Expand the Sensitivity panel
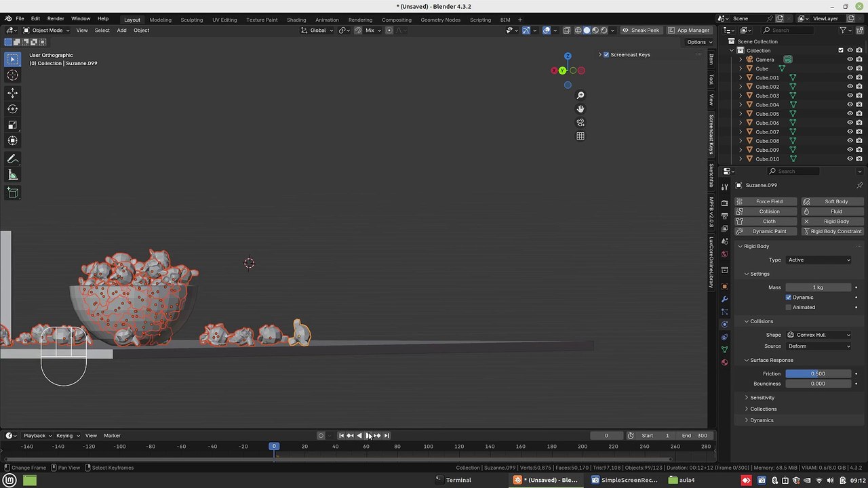Screen dimensions: 868x488 (x=762, y=398)
